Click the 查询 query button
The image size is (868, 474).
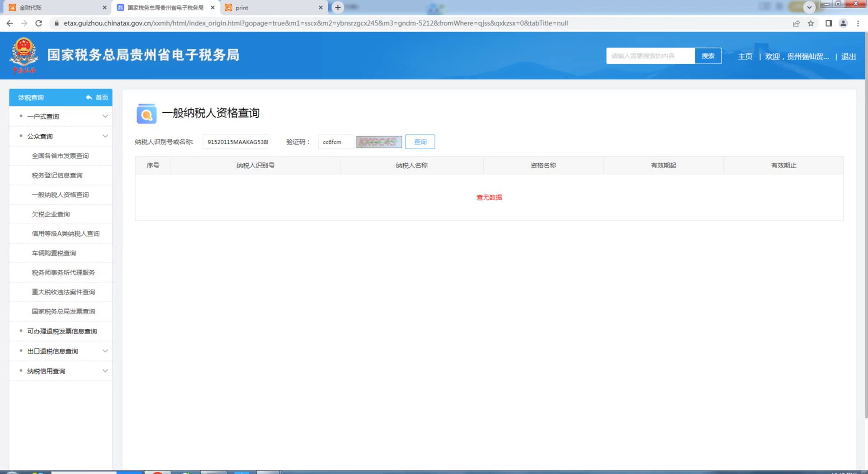point(420,142)
